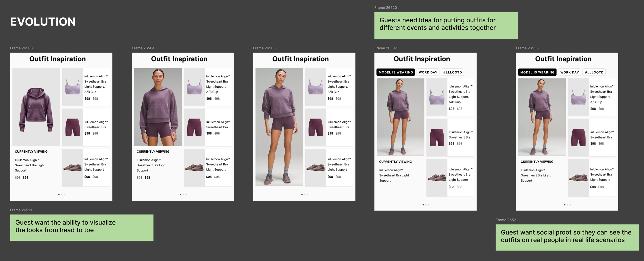Click the carousel pagination dots in Frame 26507
The height and width of the screenshot is (261, 644).
426,205
